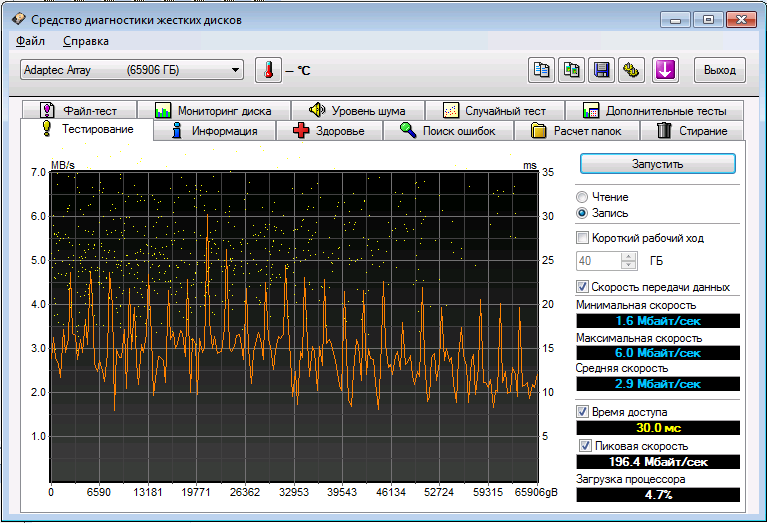Screen dimensions: 767x523
Task: Open the Справка menu
Action: pyautogui.click(x=86, y=41)
